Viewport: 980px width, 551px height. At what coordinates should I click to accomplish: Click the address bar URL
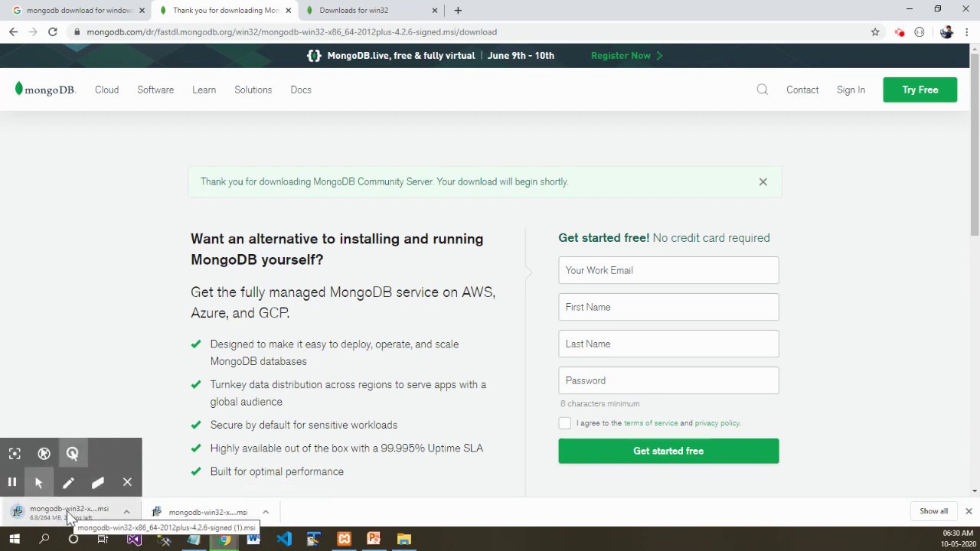click(x=292, y=32)
